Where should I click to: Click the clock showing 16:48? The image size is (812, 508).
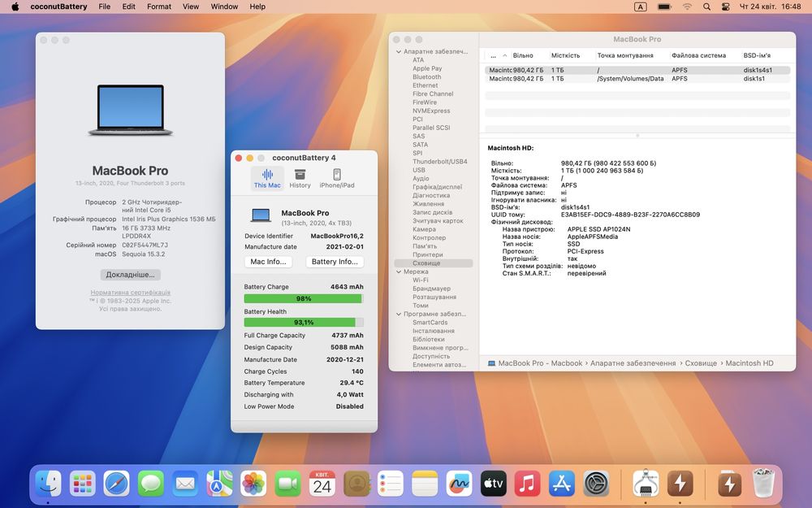[x=791, y=7]
